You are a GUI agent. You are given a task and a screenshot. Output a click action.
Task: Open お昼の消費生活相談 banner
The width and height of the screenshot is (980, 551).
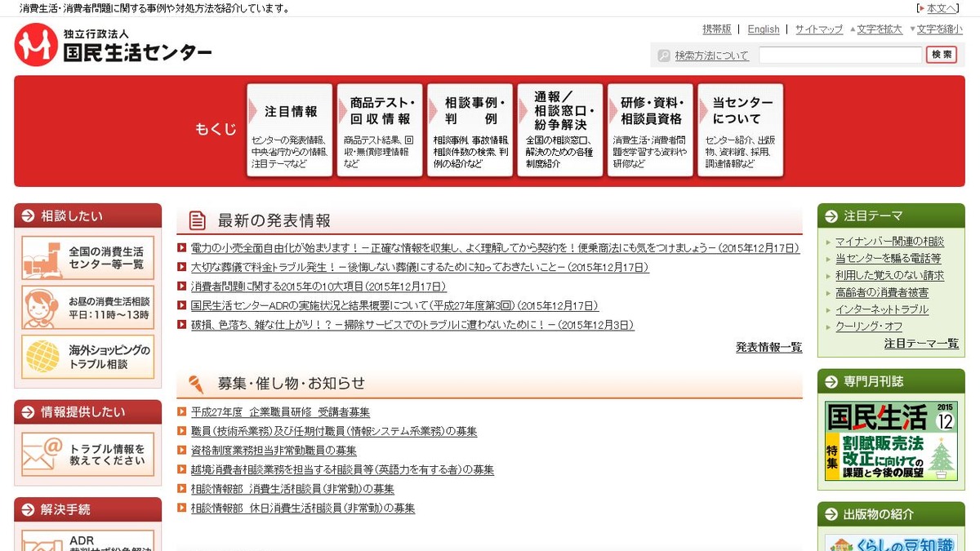click(x=88, y=308)
